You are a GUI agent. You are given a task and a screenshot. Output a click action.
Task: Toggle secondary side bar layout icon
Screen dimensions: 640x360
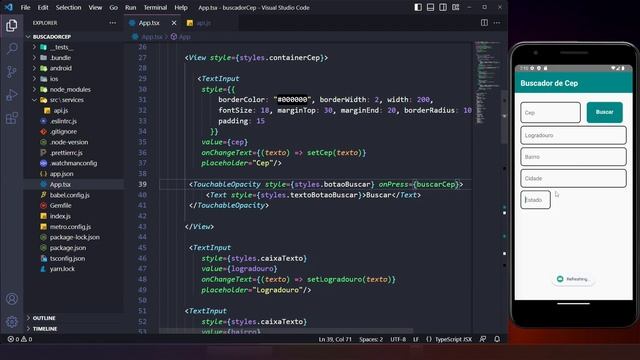[443, 7]
